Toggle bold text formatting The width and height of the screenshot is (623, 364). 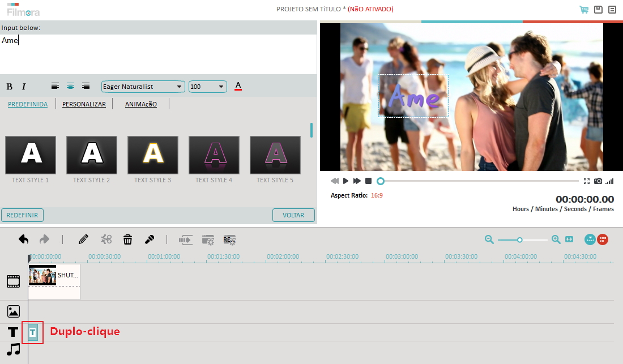[9, 86]
